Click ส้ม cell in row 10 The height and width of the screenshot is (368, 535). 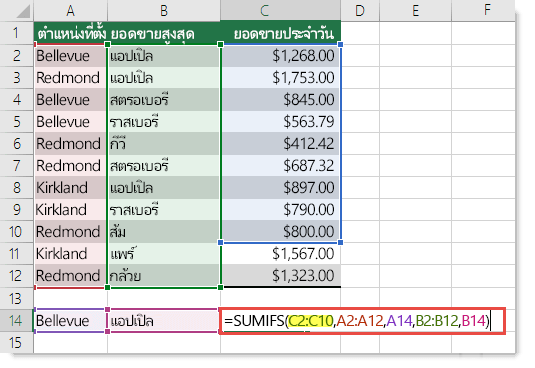164,232
